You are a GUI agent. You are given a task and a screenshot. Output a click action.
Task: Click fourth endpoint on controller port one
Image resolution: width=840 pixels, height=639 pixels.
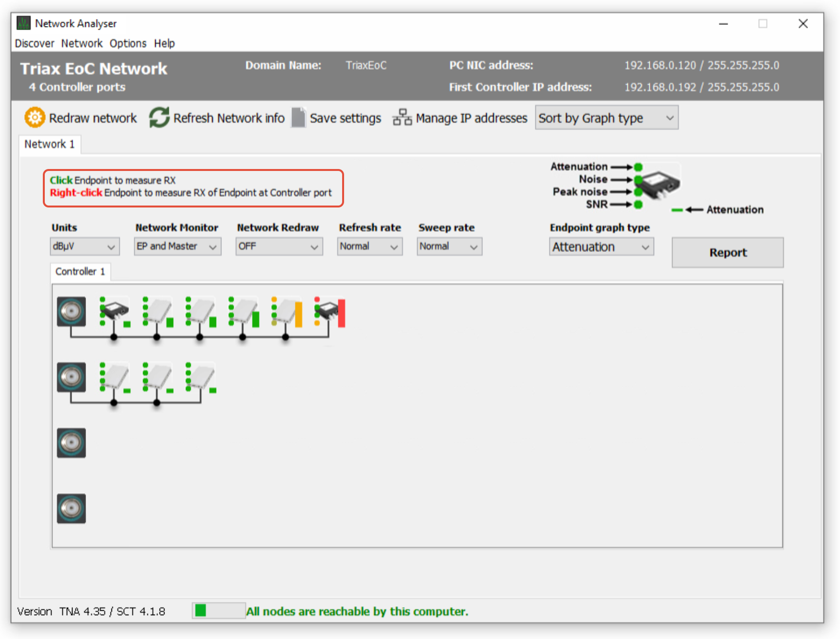pos(244,311)
